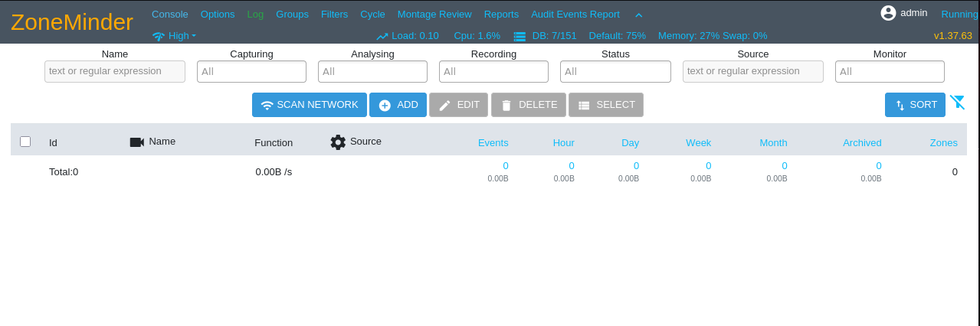Click the database storage icon in status bar
This screenshot has width=980, height=326.
[519, 36]
